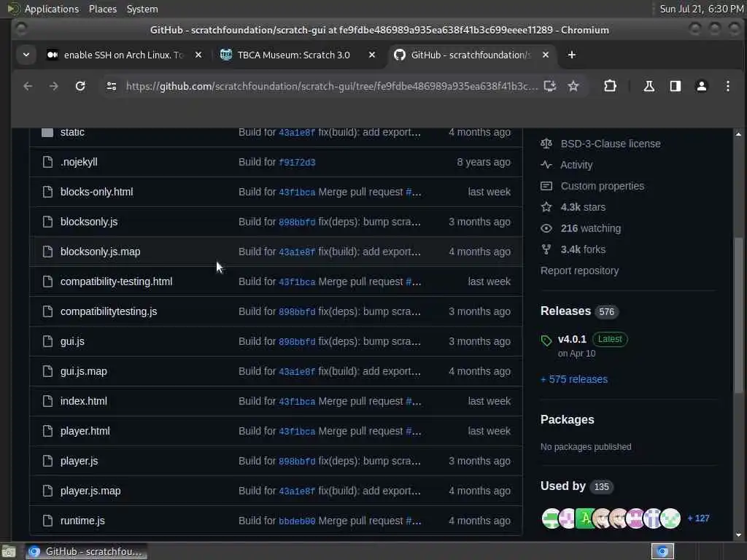The width and height of the screenshot is (747, 560).
Task: Open the Packages heading
Action: 568,420
